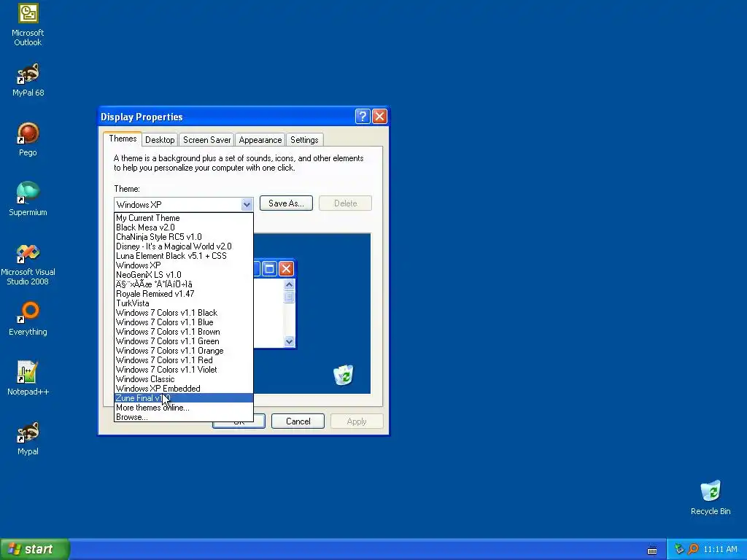Click the system clock showing 11:11 AM

tap(720, 549)
